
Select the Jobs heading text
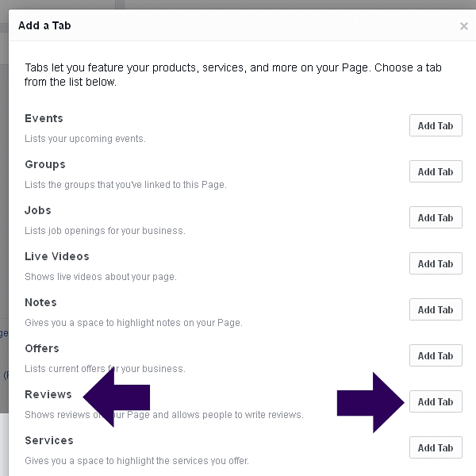(x=38, y=210)
